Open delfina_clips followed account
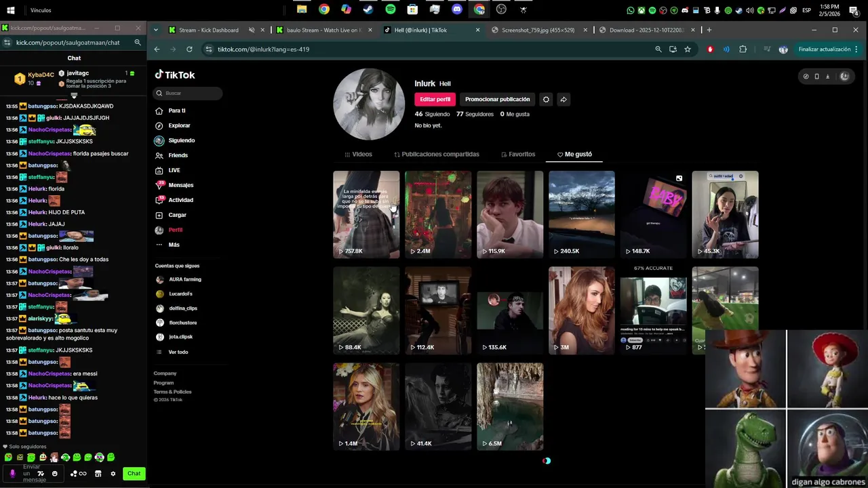The width and height of the screenshot is (868, 488). (x=176, y=308)
